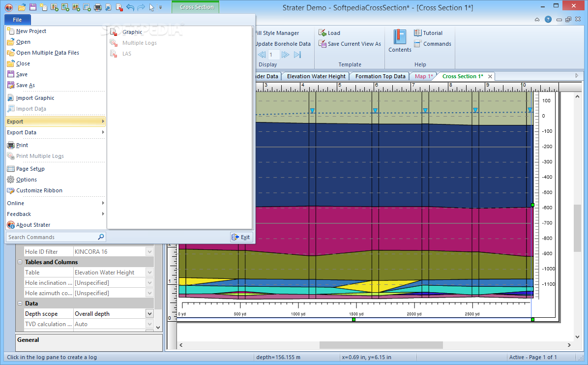
Task: Open the Hole ID filter dropdown
Action: point(149,252)
